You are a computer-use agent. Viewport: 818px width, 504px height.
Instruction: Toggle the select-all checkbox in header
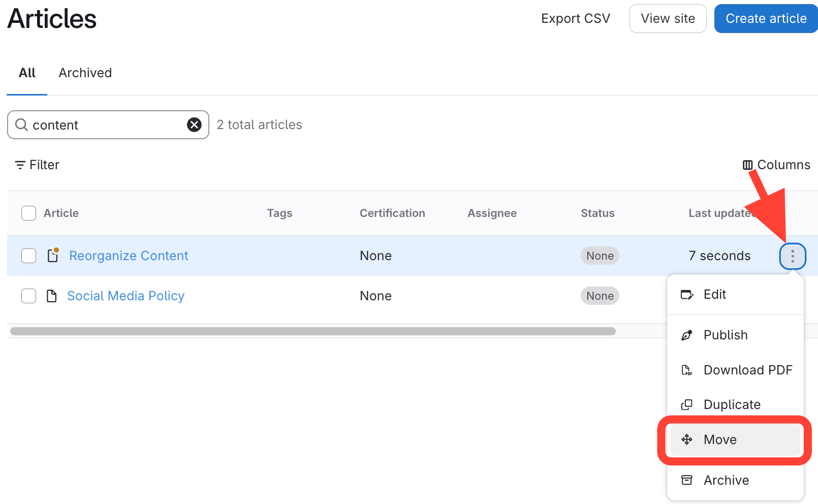coord(28,213)
